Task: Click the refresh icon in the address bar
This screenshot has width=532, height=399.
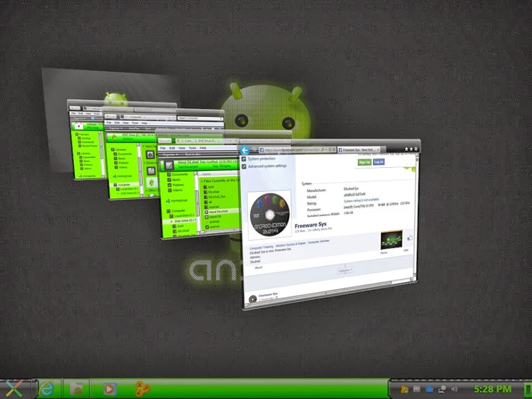Action: point(330,150)
